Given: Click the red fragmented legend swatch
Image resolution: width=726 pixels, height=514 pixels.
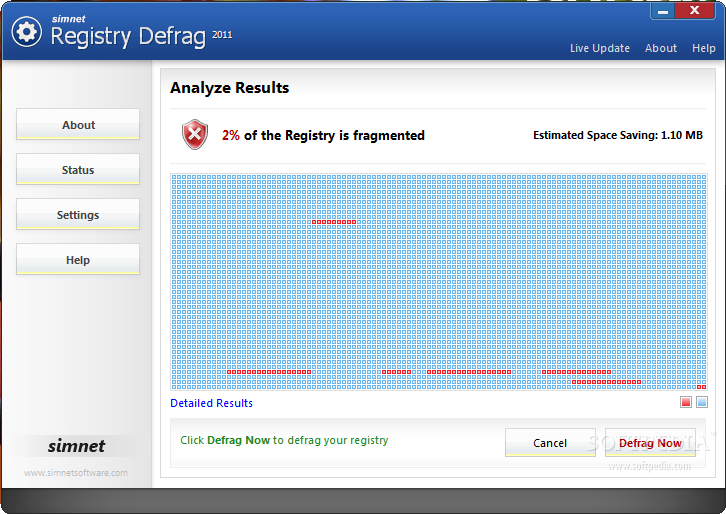Looking at the screenshot, I should tap(686, 402).
